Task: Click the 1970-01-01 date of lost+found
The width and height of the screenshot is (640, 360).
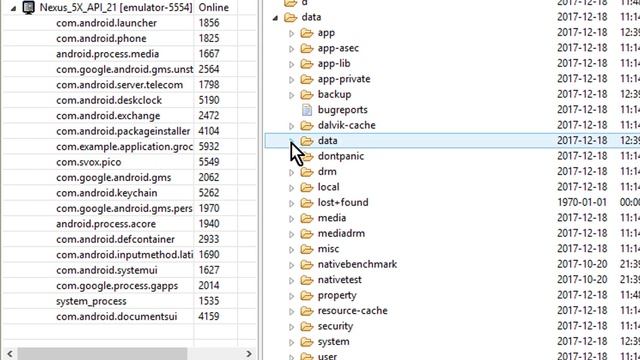Action: [582, 203]
